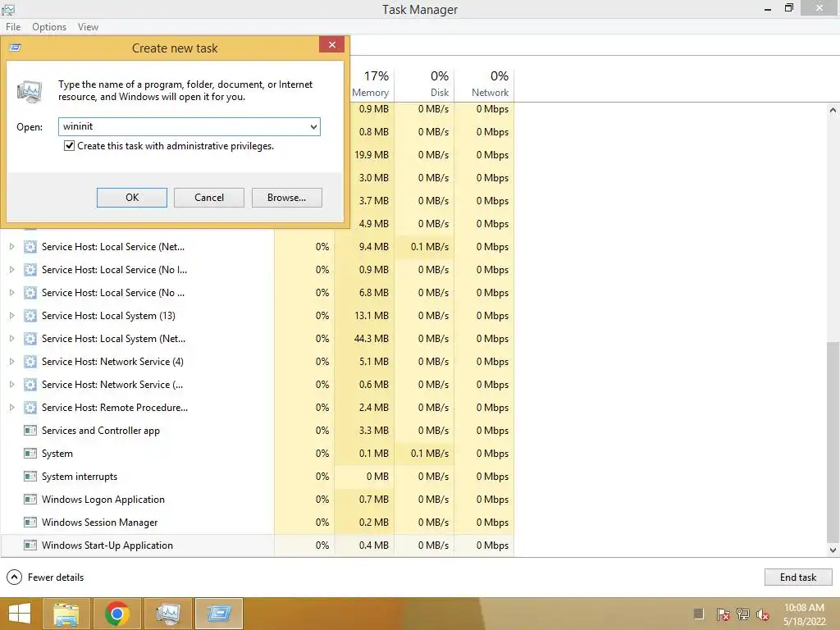Click the gear icon of Service Host: Local System (13)
This screenshot has height=630, width=840.
[30, 316]
